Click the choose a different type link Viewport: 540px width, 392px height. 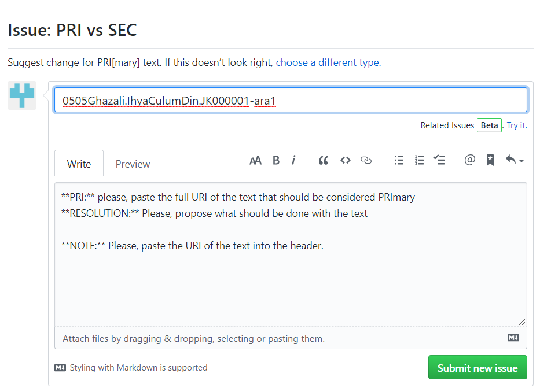[x=328, y=62]
